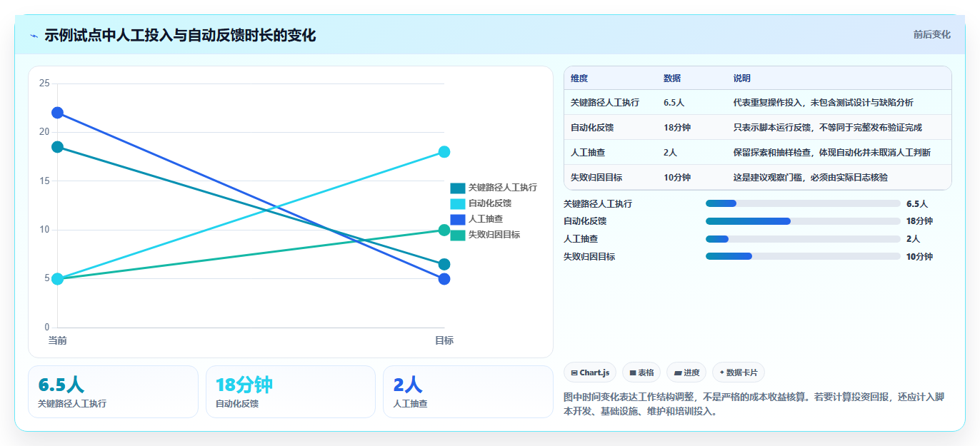
Task: Click the 当前 axis label
Action: pos(58,340)
